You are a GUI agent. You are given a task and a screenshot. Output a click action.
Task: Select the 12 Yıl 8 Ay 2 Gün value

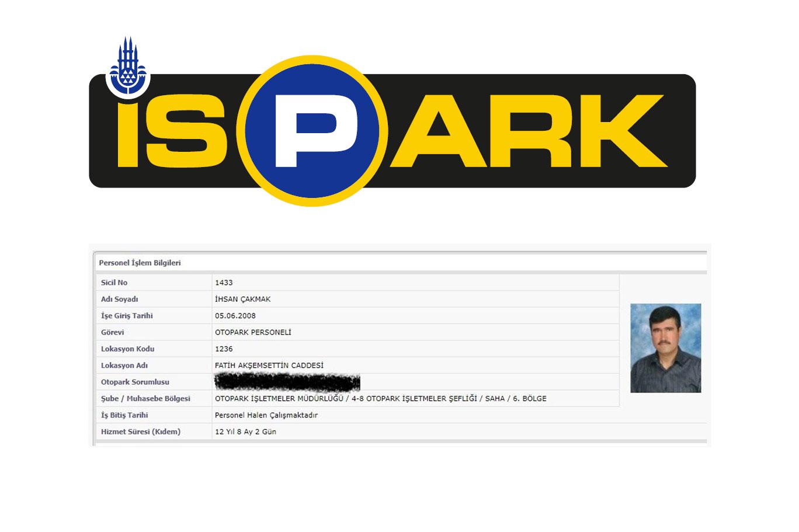[245, 432]
